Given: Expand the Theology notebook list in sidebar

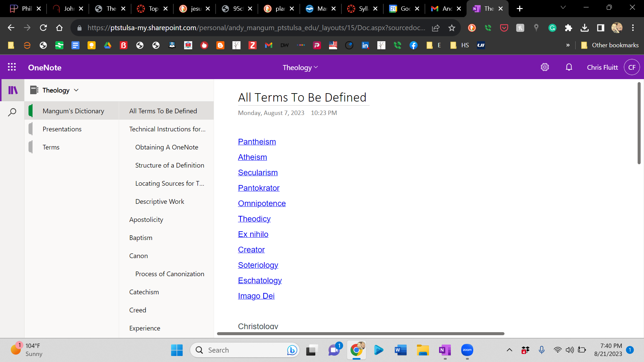Looking at the screenshot, I should [x=61, y=90].
